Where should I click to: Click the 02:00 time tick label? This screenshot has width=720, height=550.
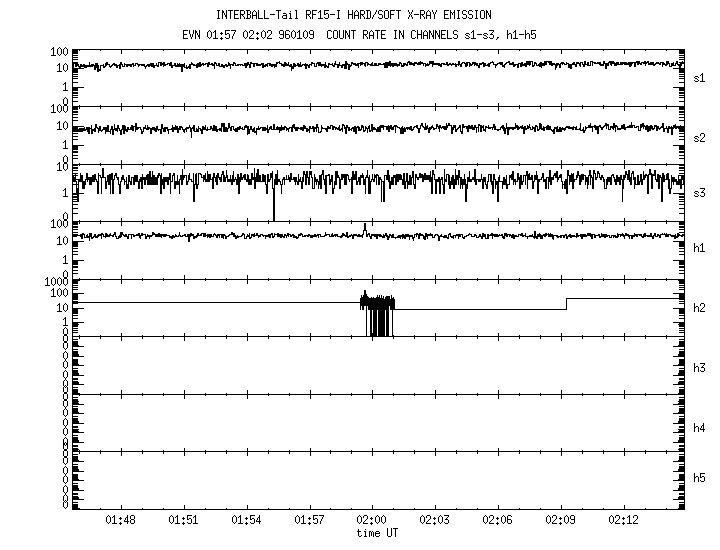(372, 521)
